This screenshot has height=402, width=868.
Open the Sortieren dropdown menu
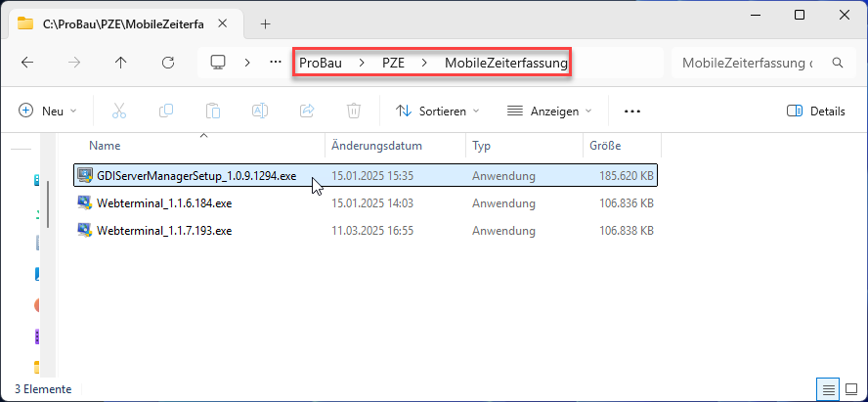click(x=437, y=112)
